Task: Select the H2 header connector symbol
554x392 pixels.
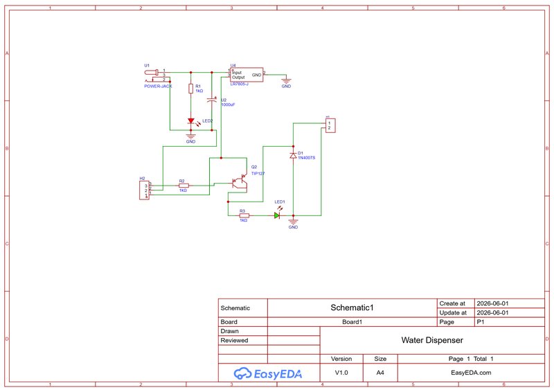Action: tap(145, 190)
